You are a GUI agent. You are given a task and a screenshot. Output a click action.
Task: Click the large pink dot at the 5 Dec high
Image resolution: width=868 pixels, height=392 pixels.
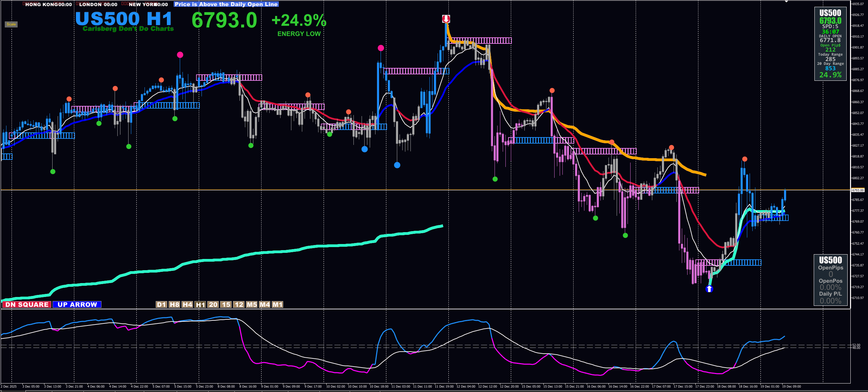[180, 55]
